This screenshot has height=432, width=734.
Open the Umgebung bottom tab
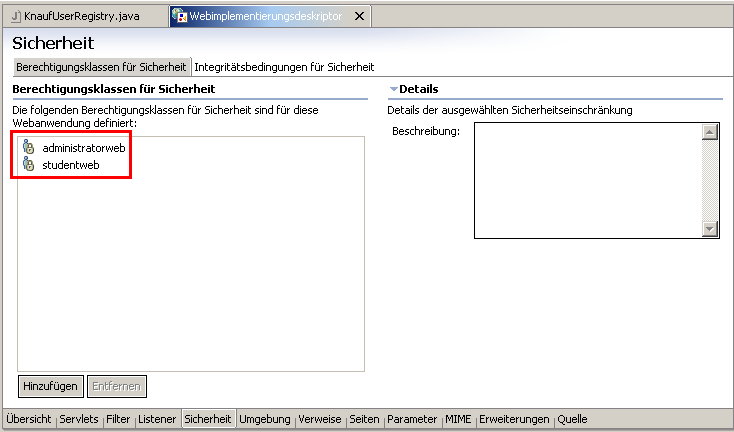point(264,419)
